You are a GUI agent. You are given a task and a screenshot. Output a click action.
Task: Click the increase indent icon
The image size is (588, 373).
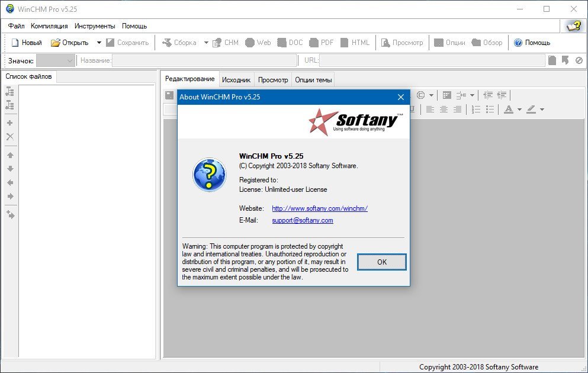[x=502, y=95]
